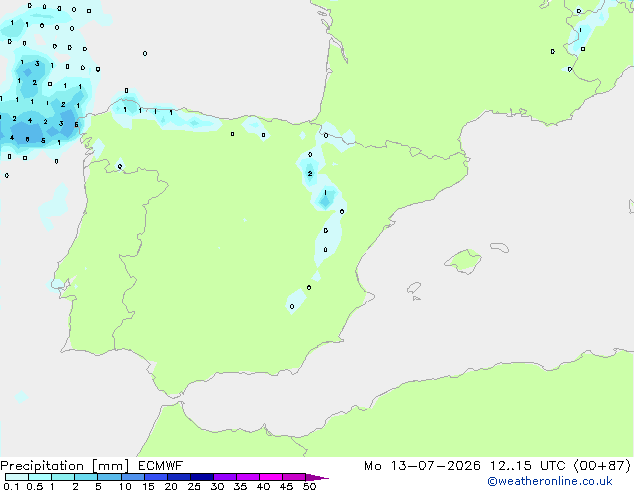Click the "45" legend scale label
The height and width of the screenshot is (490, 634).
coord(286,486)
